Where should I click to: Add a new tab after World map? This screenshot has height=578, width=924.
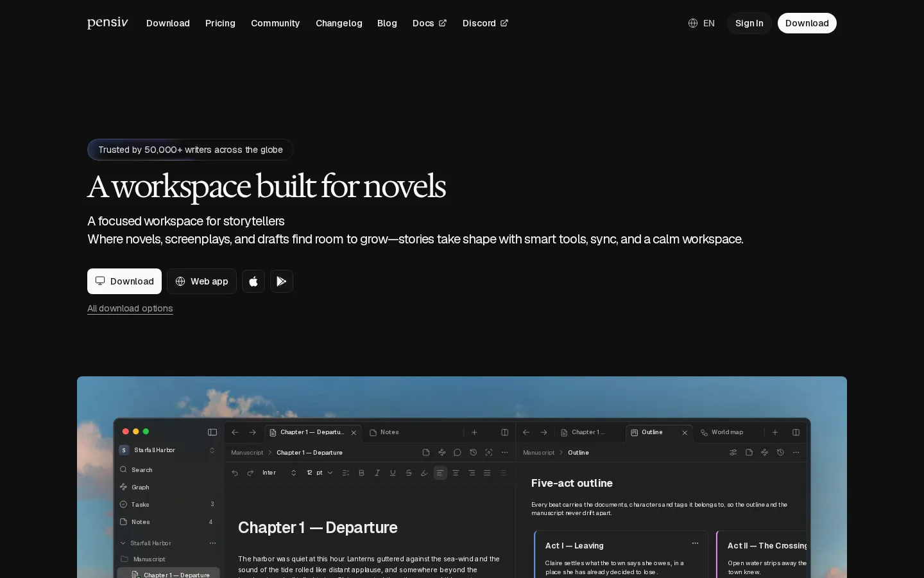click(x=774, y=432)
